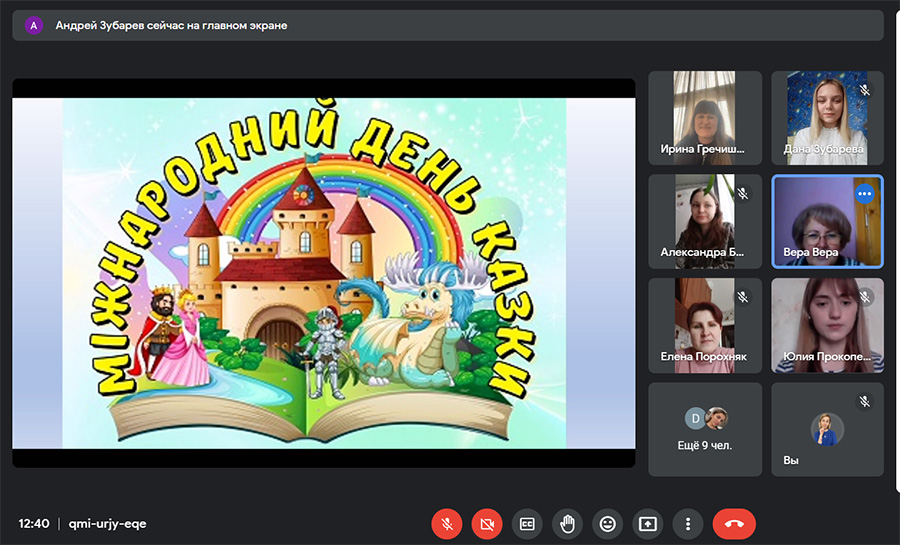The image size is (900, 545).
Task: Click the purple 'A' avatar in the top banner
Action: [x=35, y=26]
